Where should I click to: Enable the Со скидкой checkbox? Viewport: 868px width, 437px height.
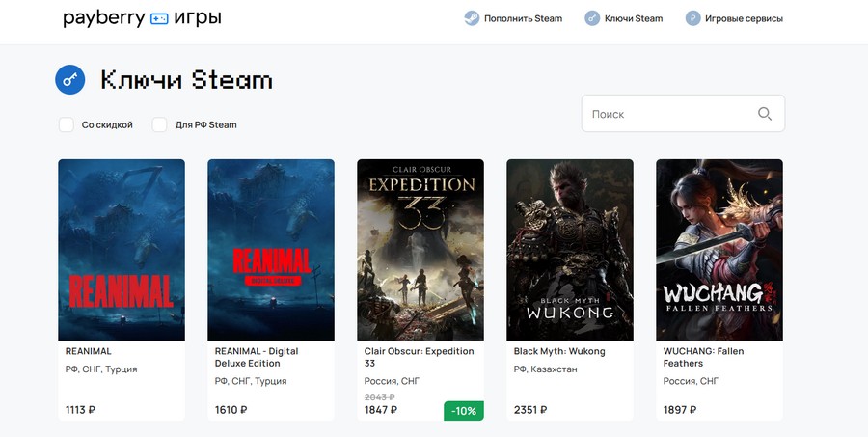coord(67,124)
